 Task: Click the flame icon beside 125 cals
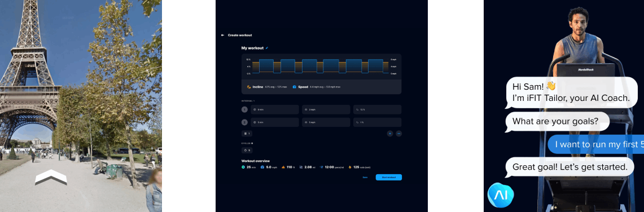pos(349,167)
